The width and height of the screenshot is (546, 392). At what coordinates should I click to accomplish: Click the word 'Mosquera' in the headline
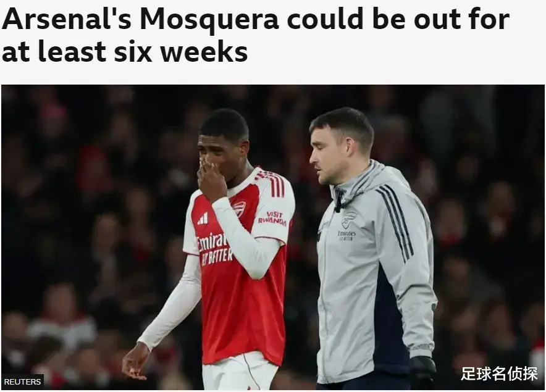(x=209, y=20)
